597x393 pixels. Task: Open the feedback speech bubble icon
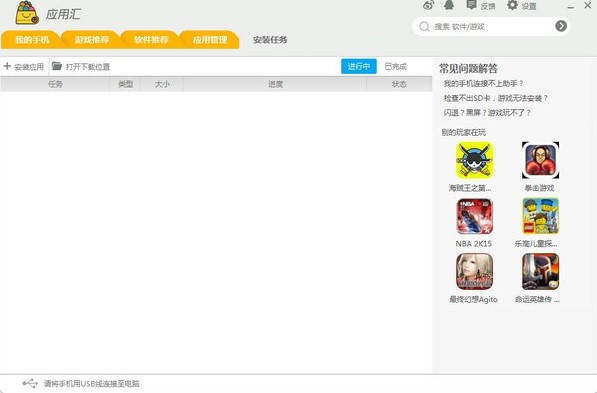coord(471,5)
